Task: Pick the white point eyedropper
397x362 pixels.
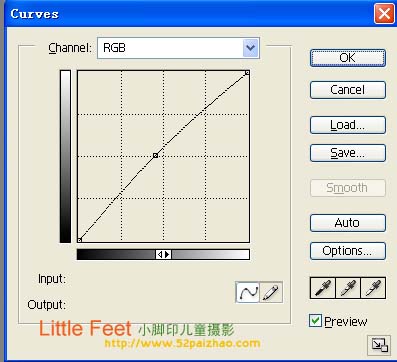Action: [373, 288]
